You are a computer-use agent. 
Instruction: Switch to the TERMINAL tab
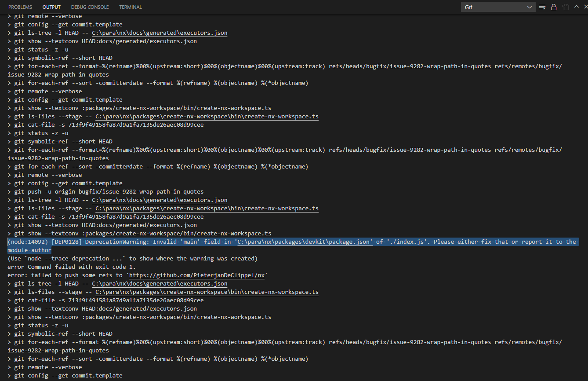[130, 7]
